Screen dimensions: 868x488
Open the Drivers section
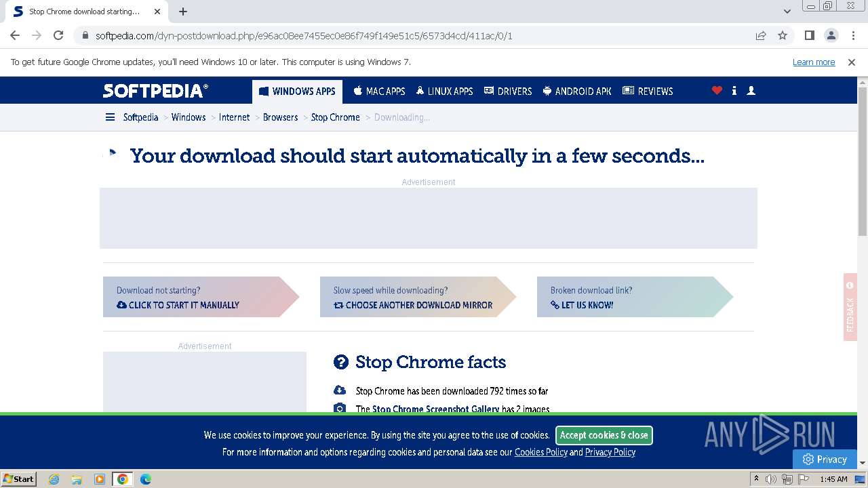pos(508,91)
